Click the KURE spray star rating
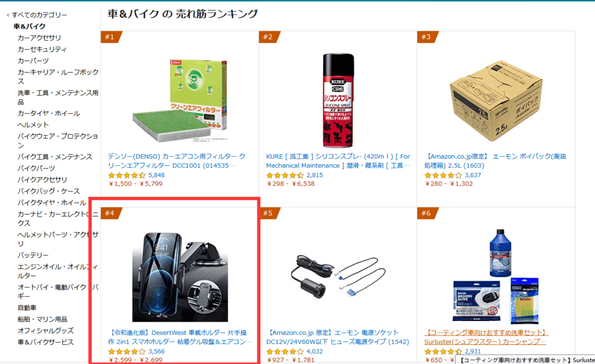Image resolution: width=595 pixels, height=364 pixels. 285,175
